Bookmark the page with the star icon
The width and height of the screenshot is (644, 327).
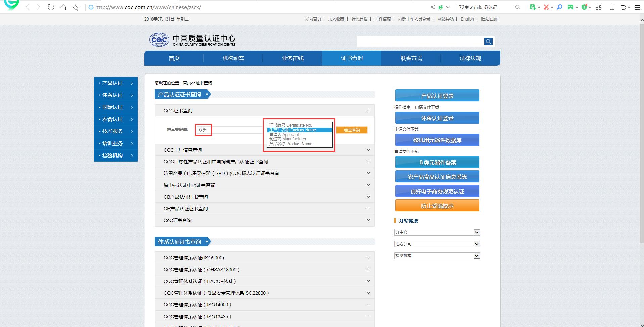[x=76, y=7]
